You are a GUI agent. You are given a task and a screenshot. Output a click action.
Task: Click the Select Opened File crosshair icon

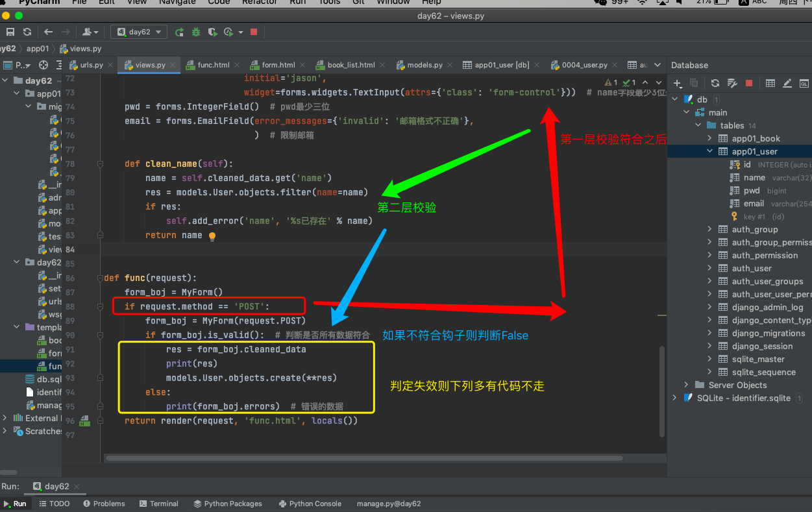(x=43, y=65)
